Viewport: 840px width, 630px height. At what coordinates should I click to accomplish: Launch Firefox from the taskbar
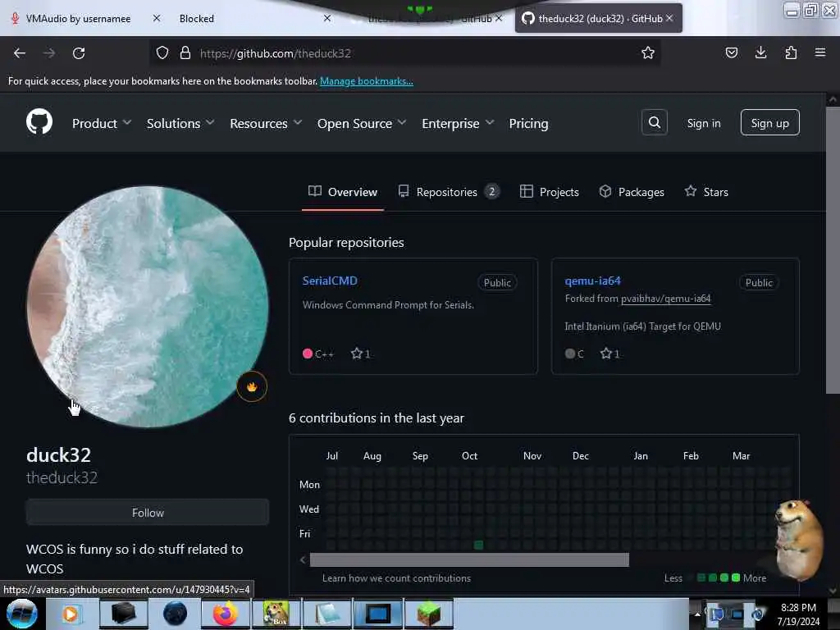[226, 614]
